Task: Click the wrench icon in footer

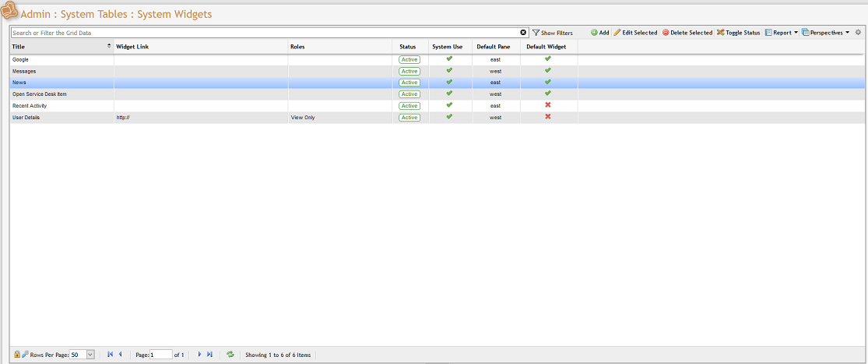Action: tap(24, 355)
